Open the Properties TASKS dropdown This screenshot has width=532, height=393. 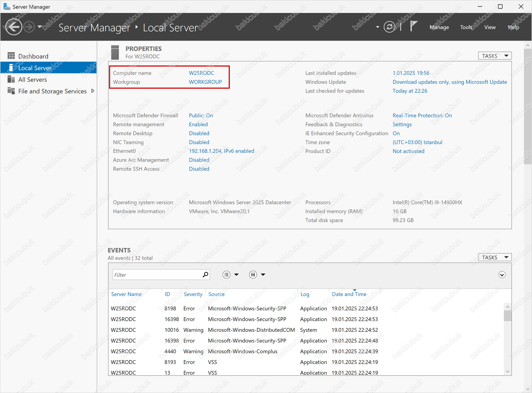click(495, 56)
